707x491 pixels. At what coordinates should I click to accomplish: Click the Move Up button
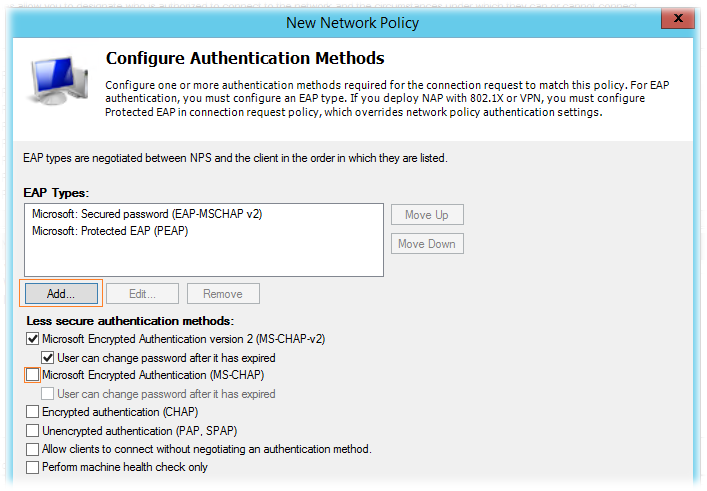[427, 215]
